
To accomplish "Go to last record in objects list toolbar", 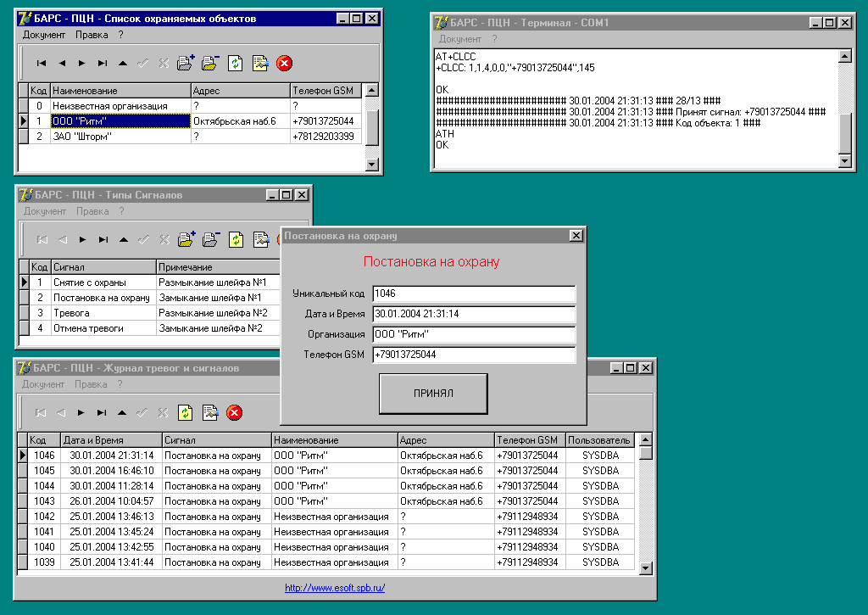I will click(x=103, y=63).
